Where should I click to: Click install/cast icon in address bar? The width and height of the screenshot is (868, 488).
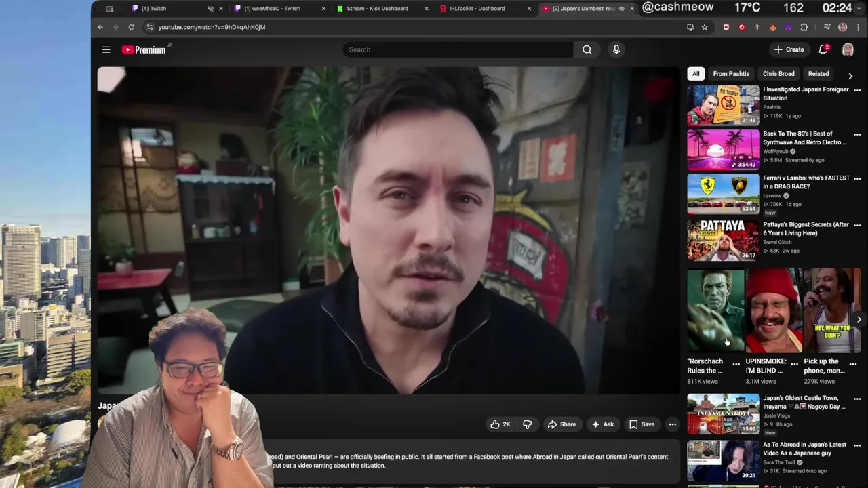[690, 27]
